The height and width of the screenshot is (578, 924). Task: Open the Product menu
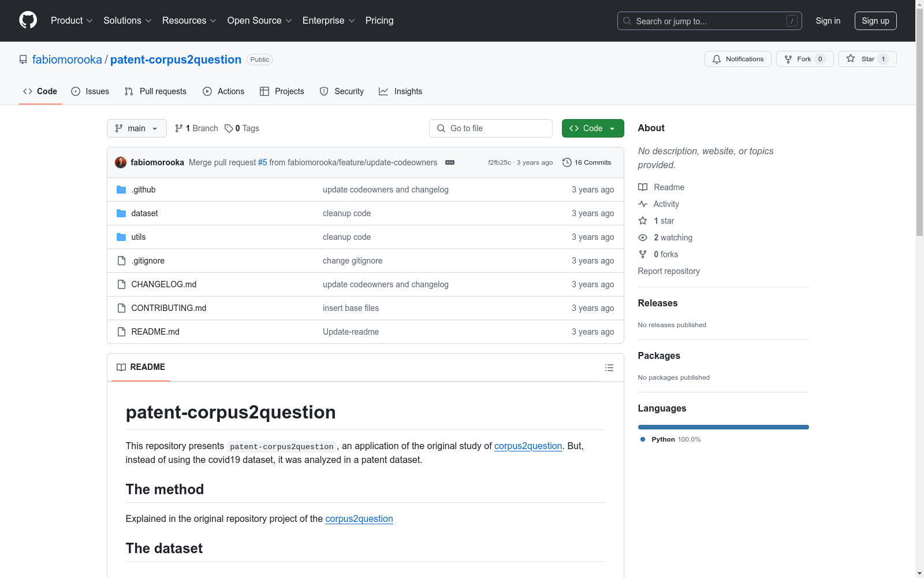72,20
